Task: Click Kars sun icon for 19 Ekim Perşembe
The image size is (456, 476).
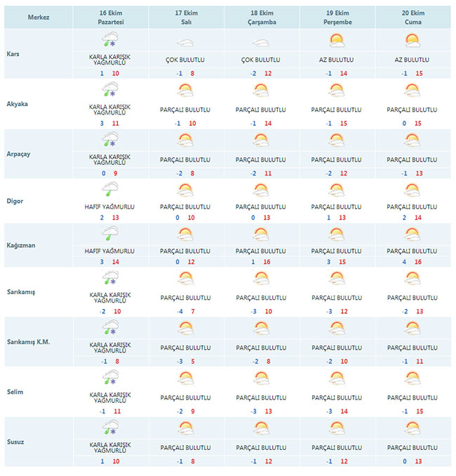Action: (337, 41)
